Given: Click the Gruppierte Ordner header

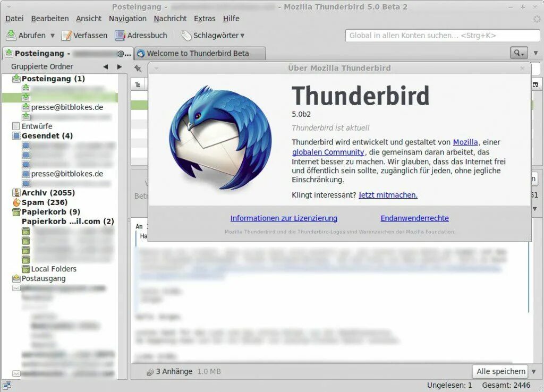Looking at the screenshot, I should click(x=42, y=66).
